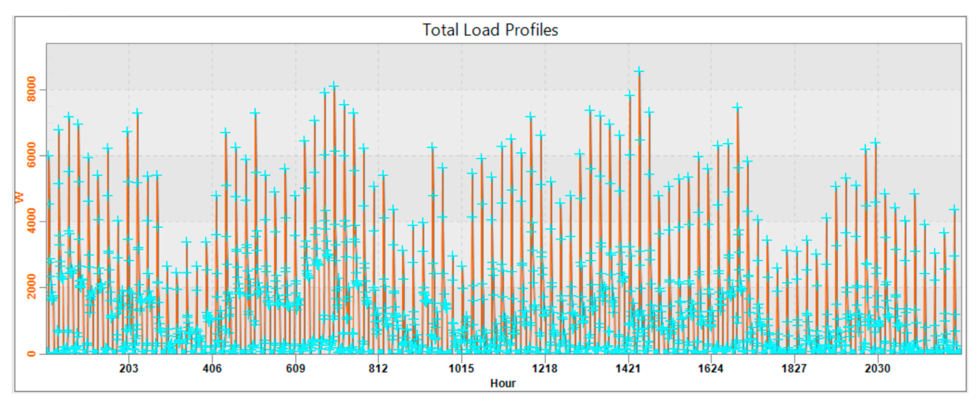
Task: Click the 812 x-axis tick label
Action: pos(378,368)
